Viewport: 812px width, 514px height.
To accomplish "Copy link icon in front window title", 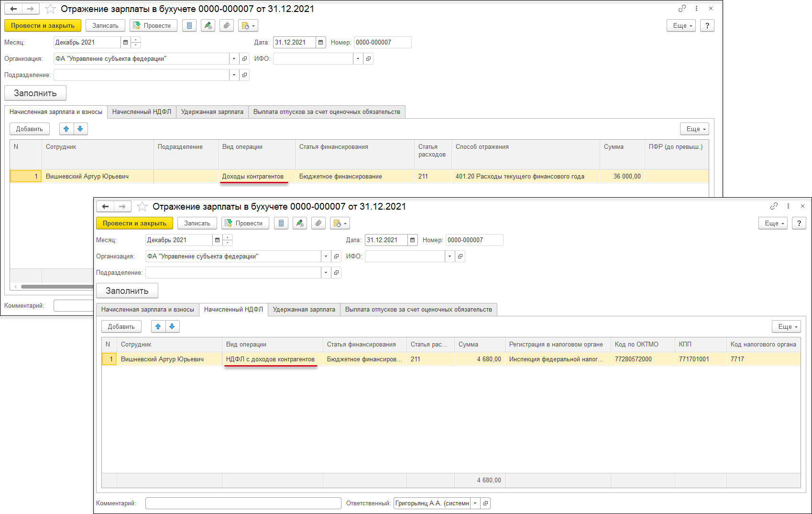I will click(774, 206).
